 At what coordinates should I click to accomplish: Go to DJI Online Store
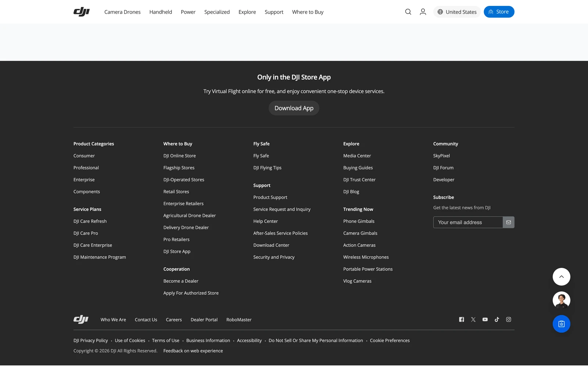click(x=180, y=156)
